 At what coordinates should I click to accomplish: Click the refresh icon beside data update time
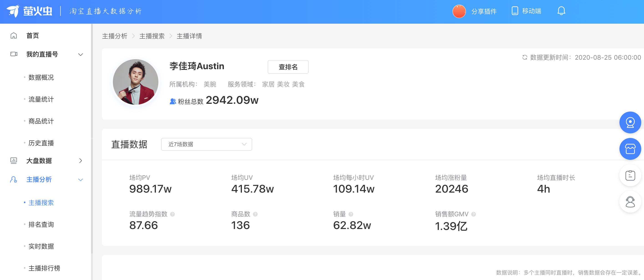pyautogui.click(x=525, y=58)
